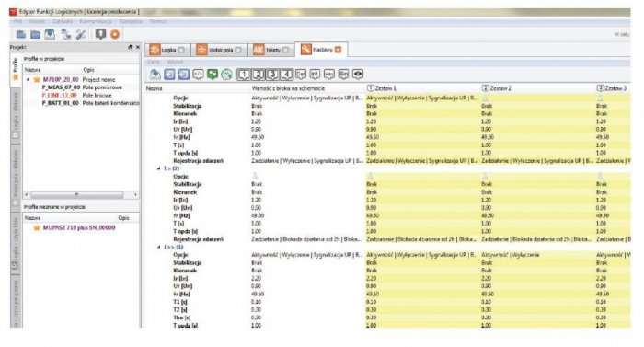Viewport: 644px width, 347px height.
Task: Switch to Bin value format
Action: pyautogui.click(x=343, y=75)
